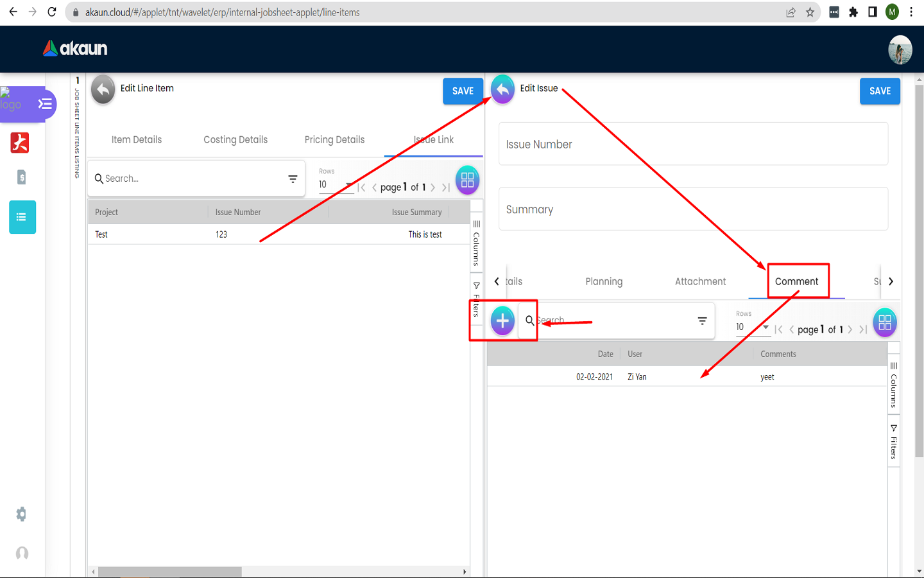Click the page vertical scrollbar
Viewport: 924px width, 578px height.
pyautogui.click(x=919, y=270)
